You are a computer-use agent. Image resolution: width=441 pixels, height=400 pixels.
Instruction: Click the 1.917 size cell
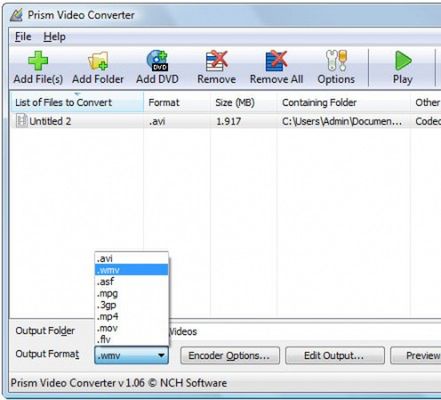[x=228, y=121]
